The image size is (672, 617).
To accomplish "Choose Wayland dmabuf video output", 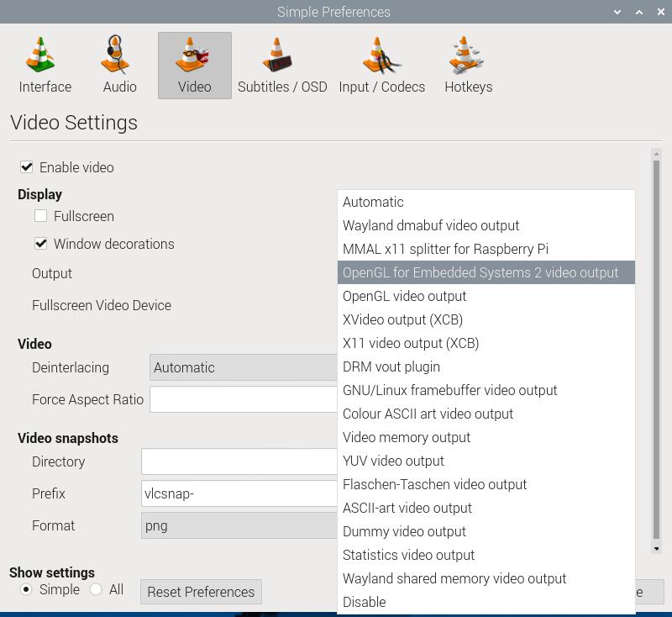I will pos(486,225).
